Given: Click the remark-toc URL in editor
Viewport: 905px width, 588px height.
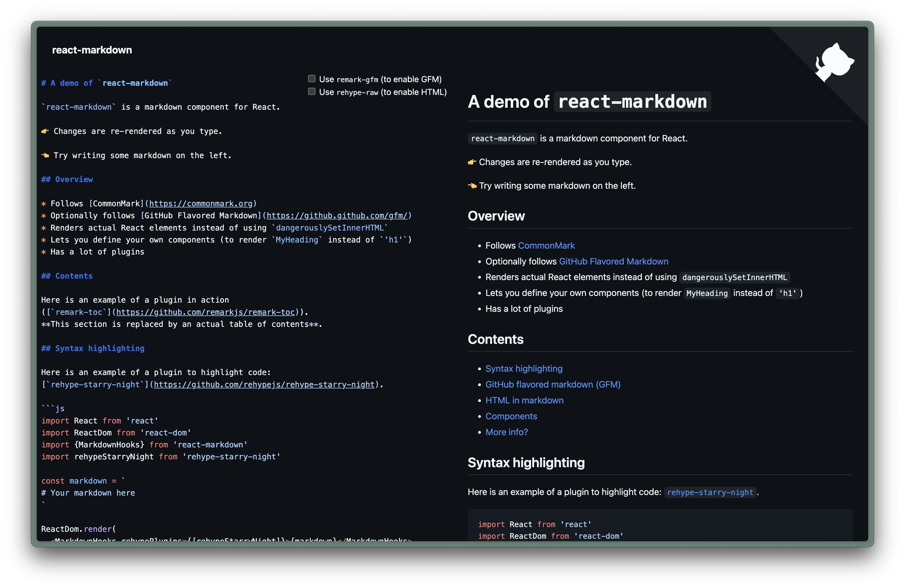Looking at the screenshot, I should (x=205, y=312).
